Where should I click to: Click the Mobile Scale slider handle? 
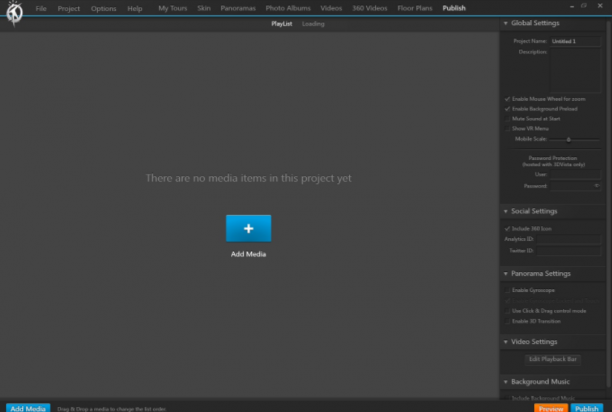point(569,139)
